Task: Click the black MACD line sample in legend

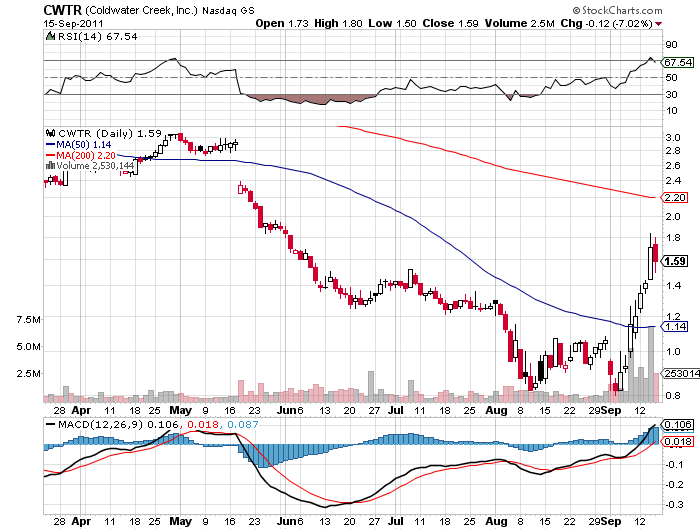Action: (x=50, y=424)
